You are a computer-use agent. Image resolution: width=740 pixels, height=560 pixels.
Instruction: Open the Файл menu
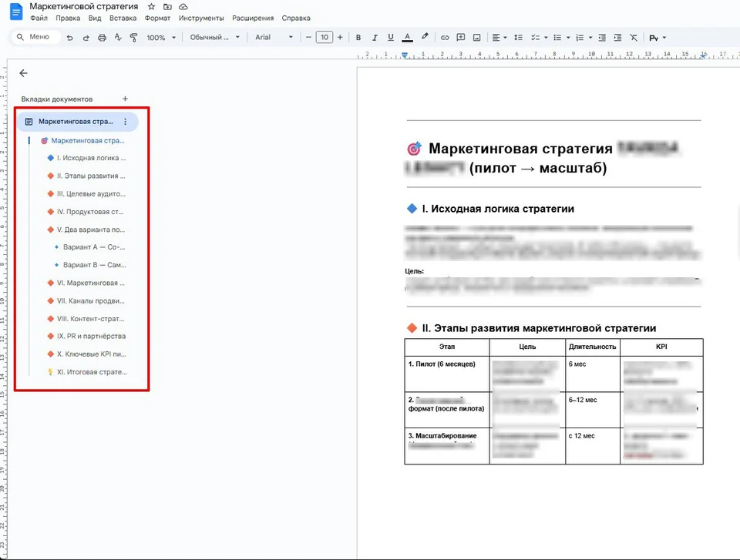click(39, 18)
